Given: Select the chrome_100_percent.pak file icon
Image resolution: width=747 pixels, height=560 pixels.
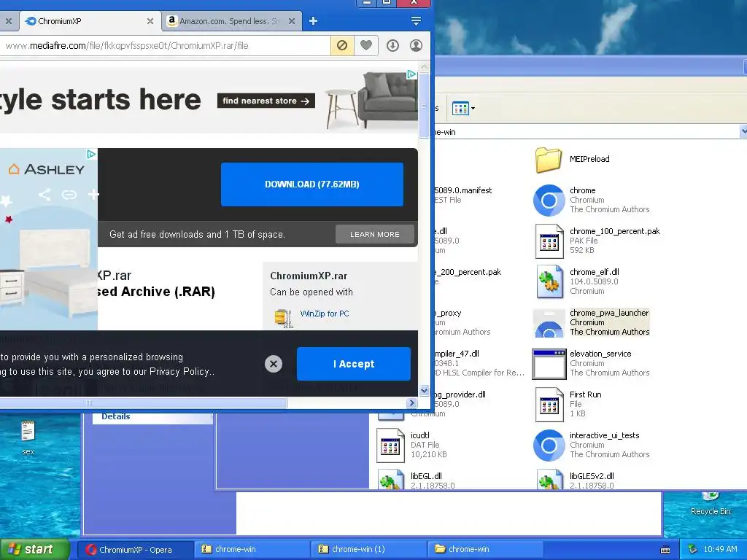Looking at the screenshot, I should pos(549,241).
